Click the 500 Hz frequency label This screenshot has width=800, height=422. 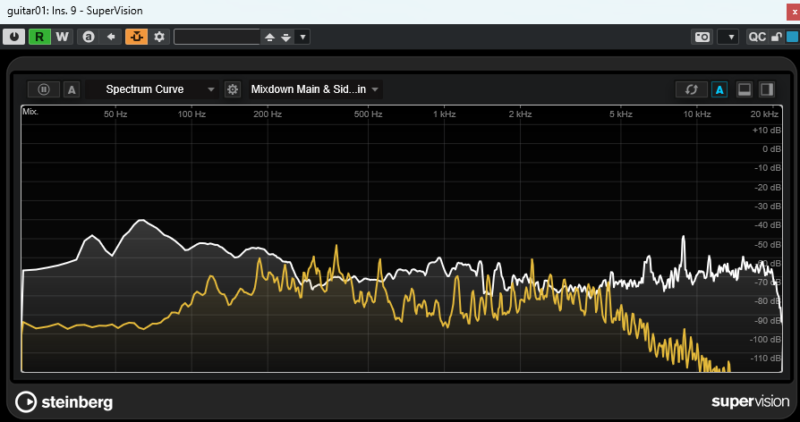(x=368, y=114)
